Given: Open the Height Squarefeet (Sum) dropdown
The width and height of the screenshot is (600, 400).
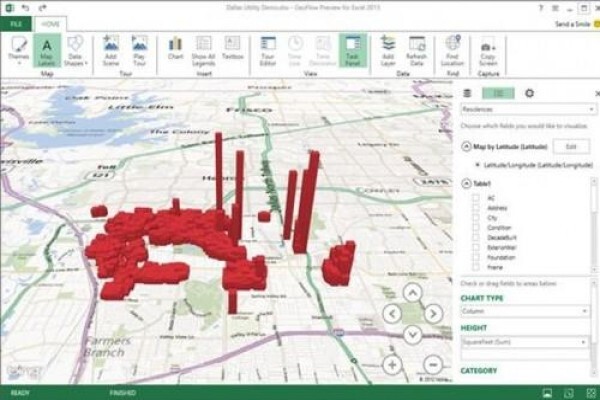Looking at the screenshot, I should [525, 342].
